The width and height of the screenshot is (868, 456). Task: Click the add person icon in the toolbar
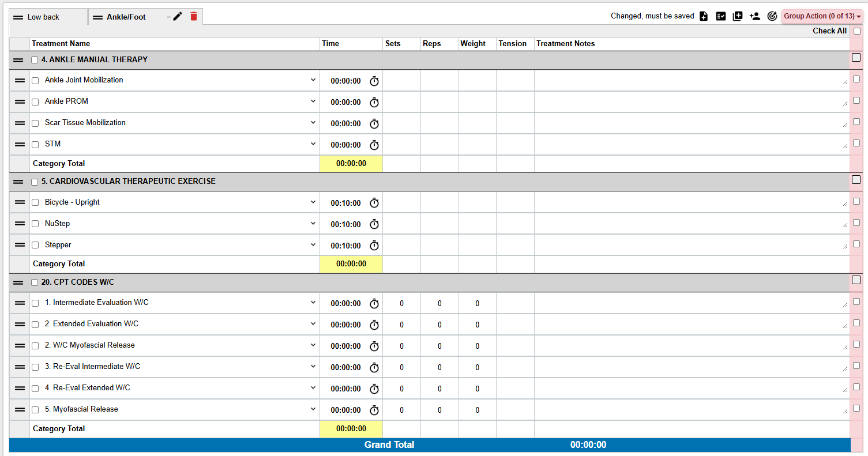click(x=755, y=16)
